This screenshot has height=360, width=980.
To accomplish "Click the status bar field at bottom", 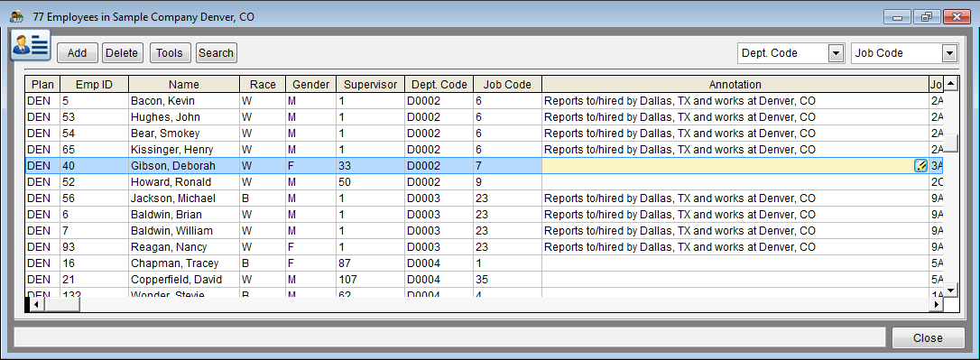I will coord(449,337).
